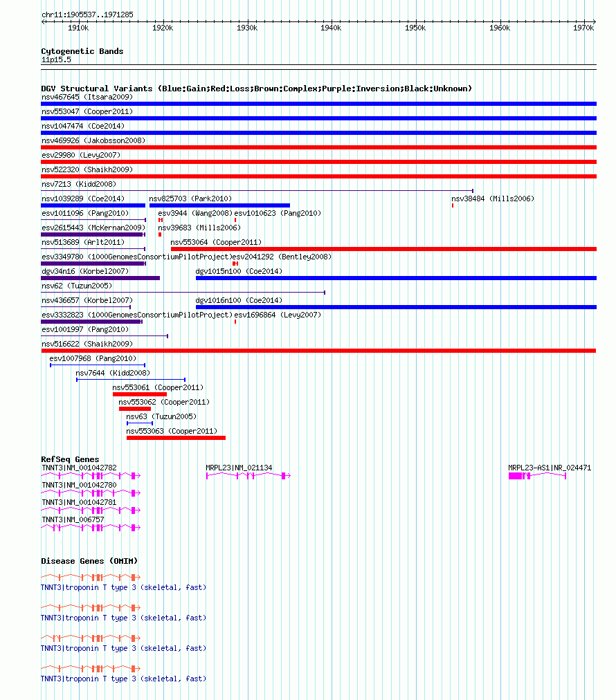Image resolution: width=616 pixels, height=700 pixels.
Task: Select the esv1010623 (Pang2010) label
Action: (x=278, y=214)
